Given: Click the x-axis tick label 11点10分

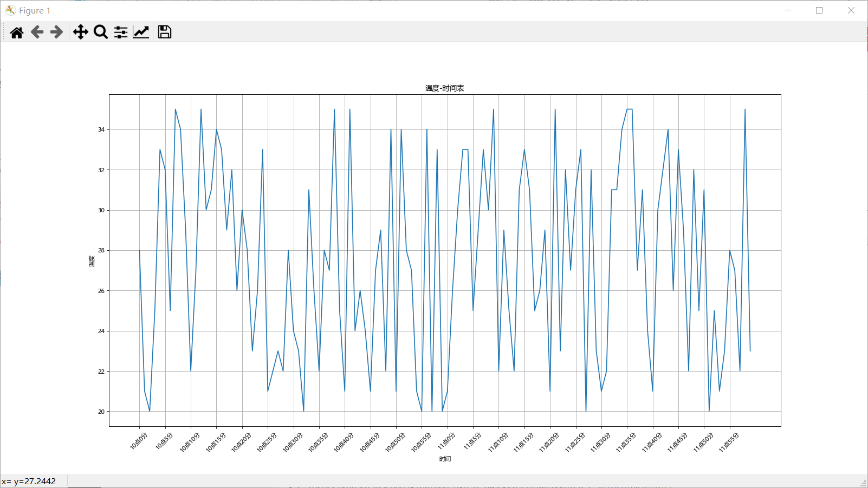Looking at the screenshot, I should tap(498, 442).
